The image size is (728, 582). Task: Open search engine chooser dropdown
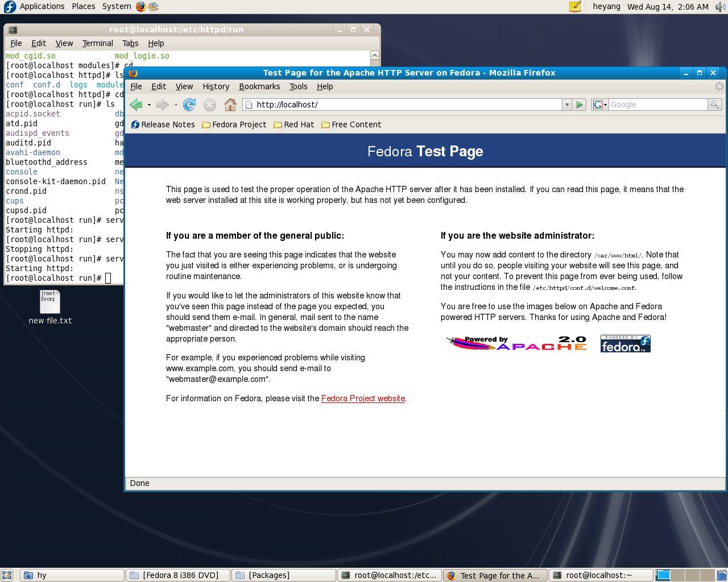605,105
